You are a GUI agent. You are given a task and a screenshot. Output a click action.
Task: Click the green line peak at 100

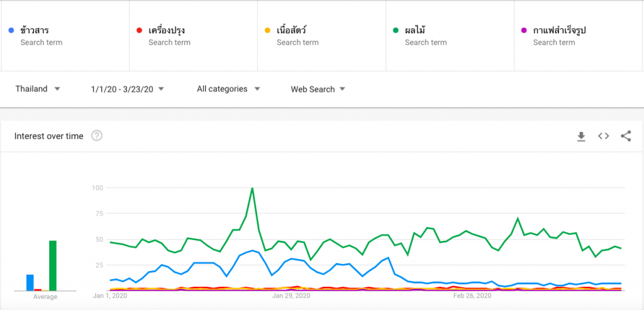252,189
